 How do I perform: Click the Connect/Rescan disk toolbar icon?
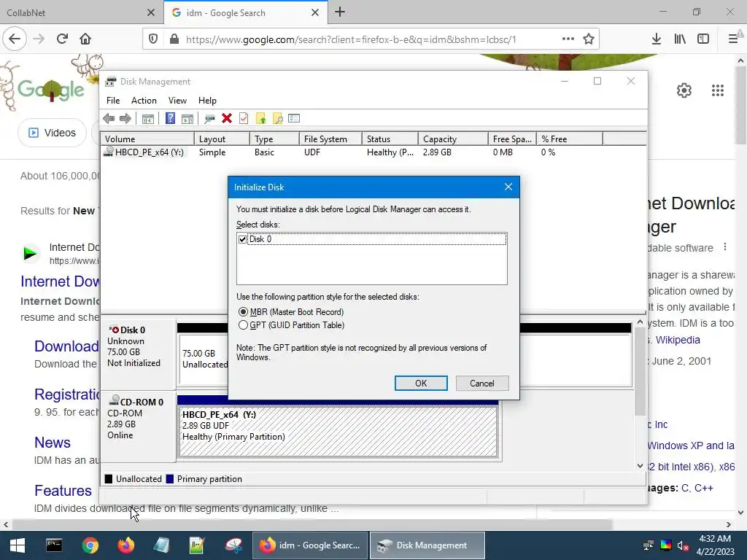pyautogui.click(x=209, y=119)
